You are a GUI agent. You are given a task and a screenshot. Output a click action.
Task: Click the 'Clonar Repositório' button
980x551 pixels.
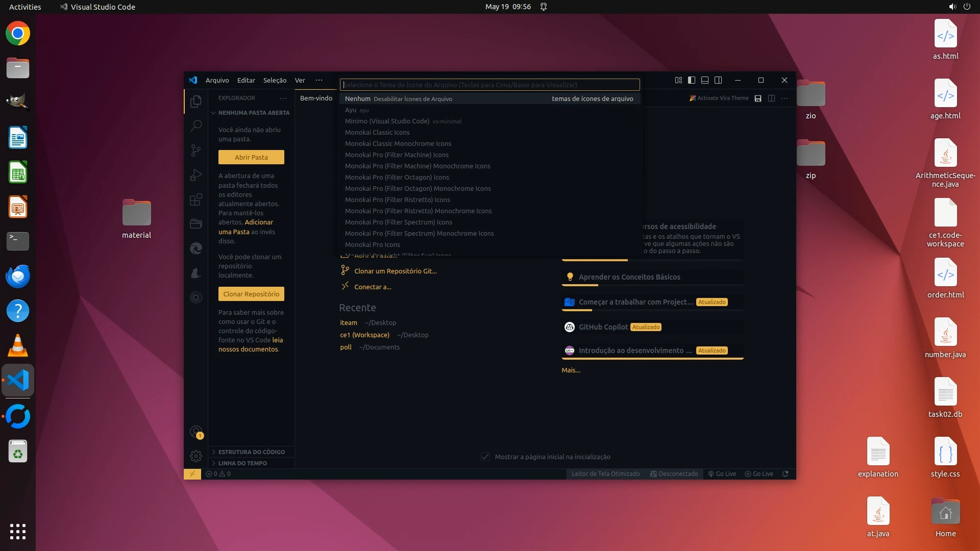(x=251, y=294)
